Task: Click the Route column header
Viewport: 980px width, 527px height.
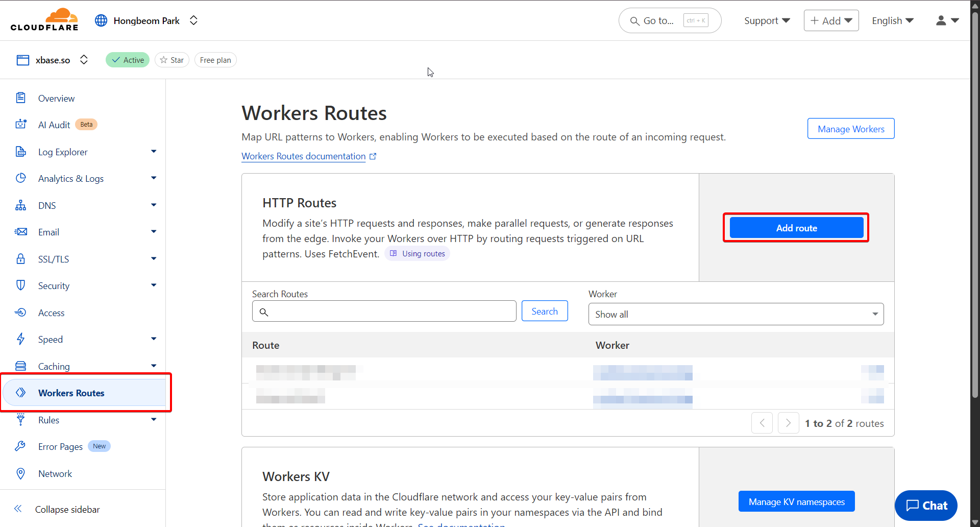Action: pos(266,345)
